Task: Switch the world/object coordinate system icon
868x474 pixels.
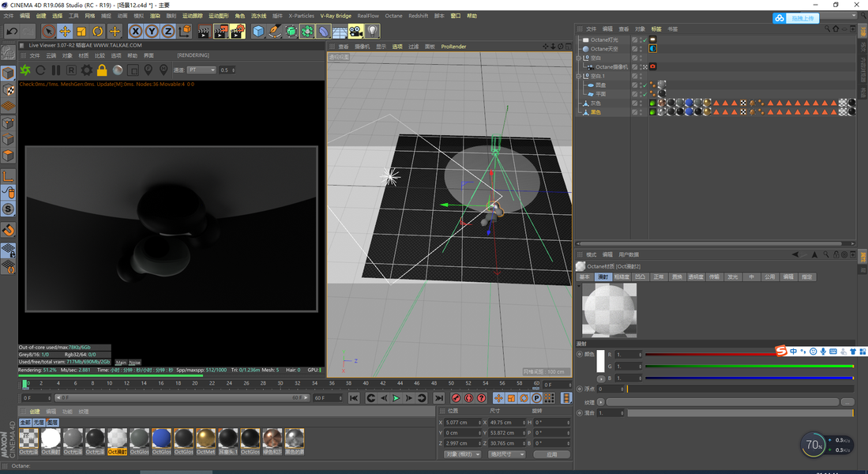Action: pyautogui.click(x=185, y=32)
